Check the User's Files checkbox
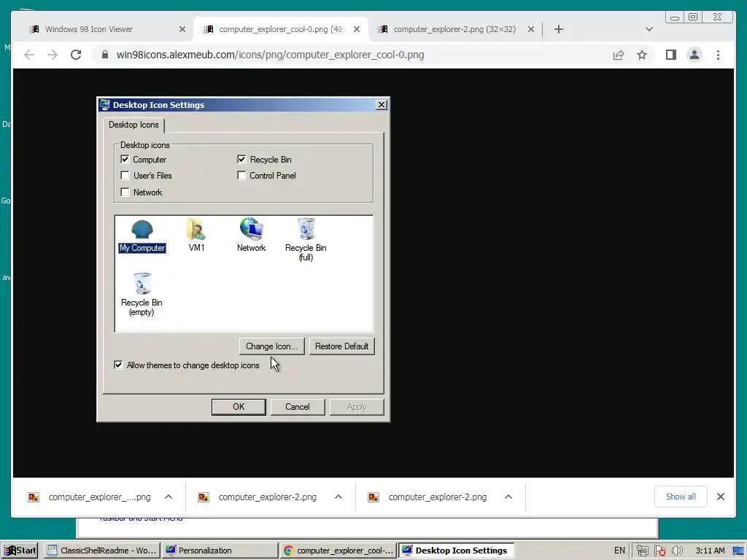The height and width of the screenshot is (560, 747). pos(125,175)
